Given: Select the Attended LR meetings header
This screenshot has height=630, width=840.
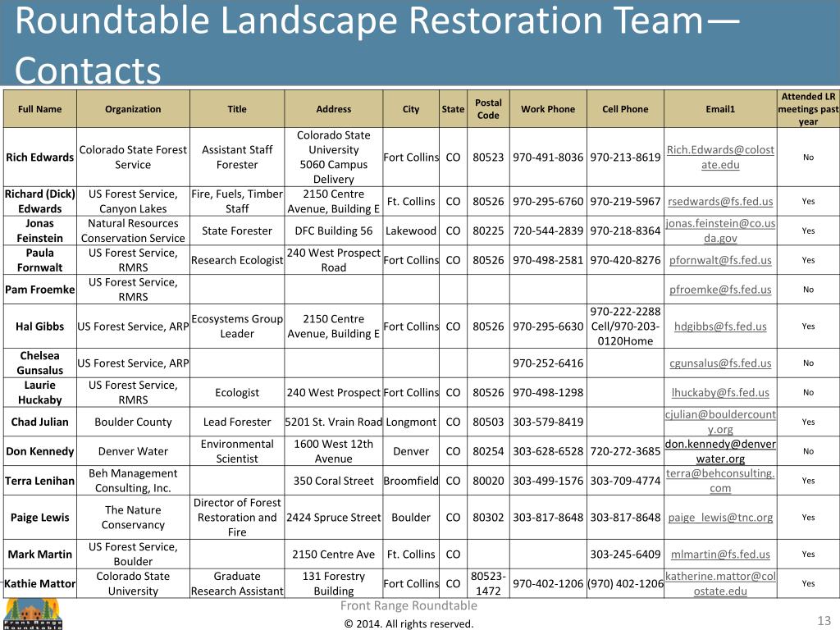Looking at the screenshot, I should point(808,109).
